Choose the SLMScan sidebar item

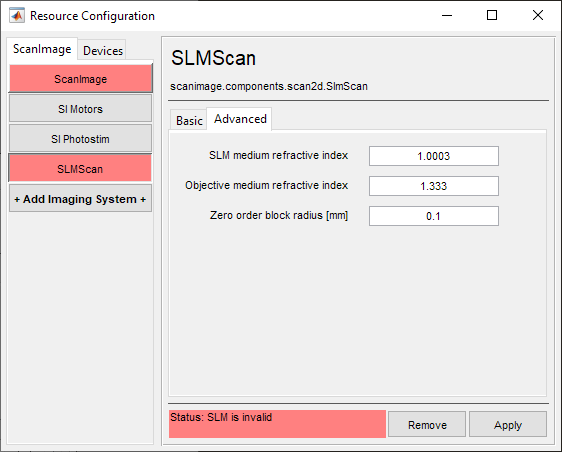click(81, 168)
